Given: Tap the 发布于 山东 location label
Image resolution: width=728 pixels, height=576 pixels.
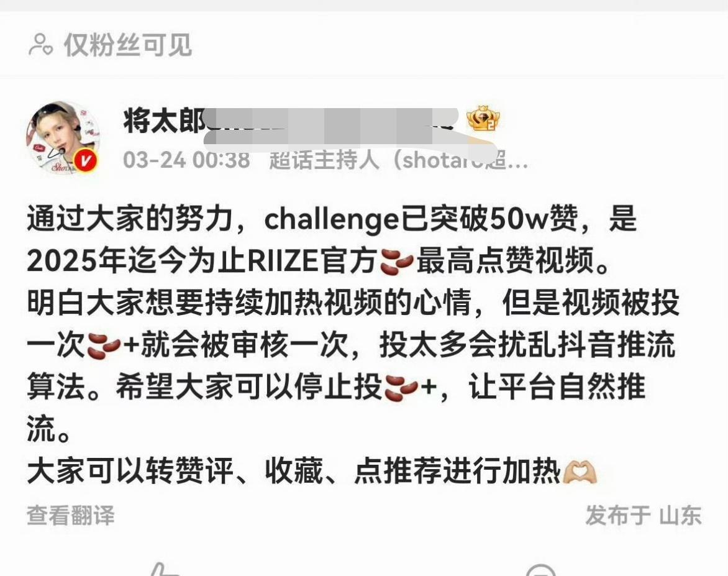Looking at the screenshot, I should 644,516.
